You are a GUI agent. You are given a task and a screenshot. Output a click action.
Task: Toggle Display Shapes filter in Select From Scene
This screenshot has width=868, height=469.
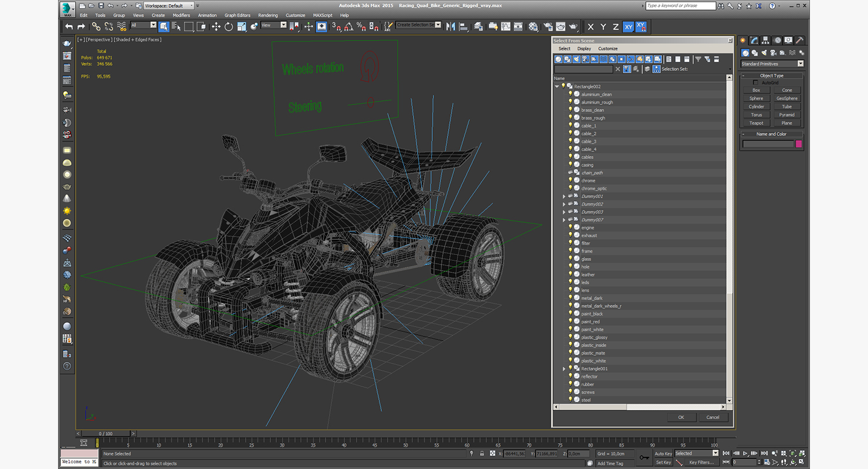click(x=567, y=59)
